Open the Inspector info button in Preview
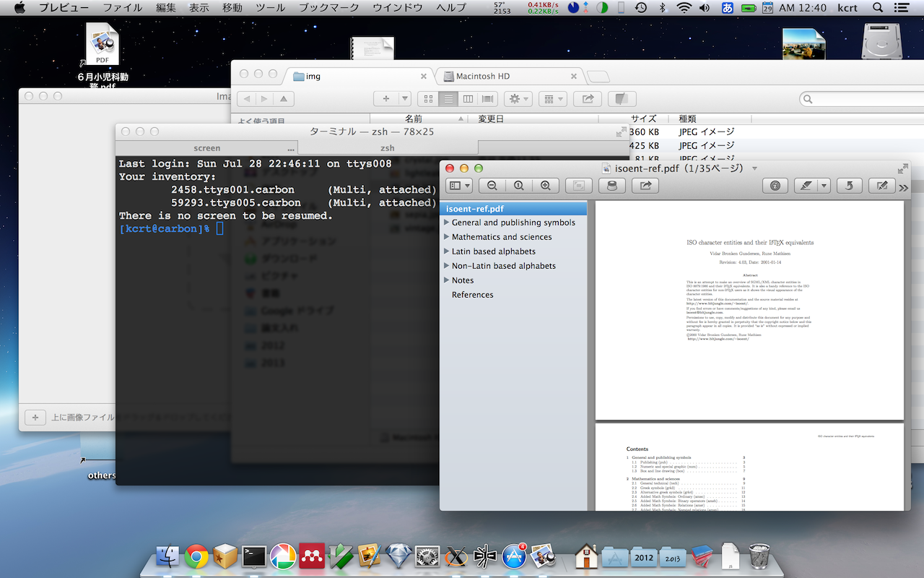 coord(775,186)
